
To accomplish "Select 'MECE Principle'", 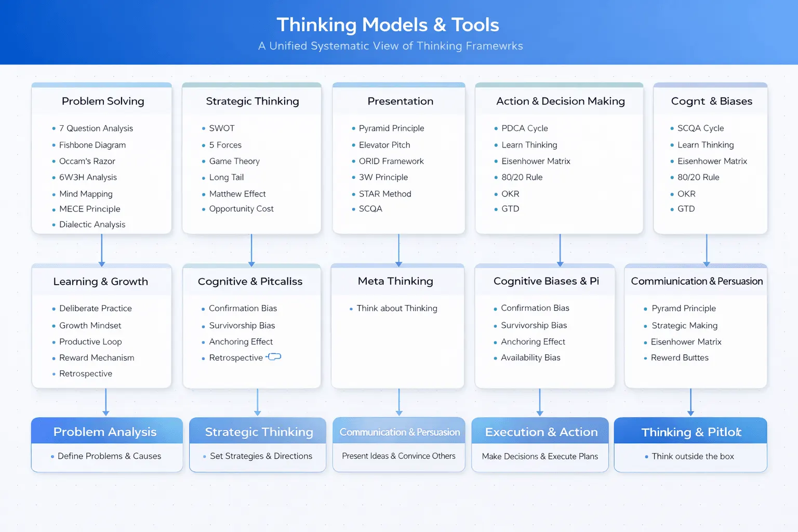I will tap(90, 209).
